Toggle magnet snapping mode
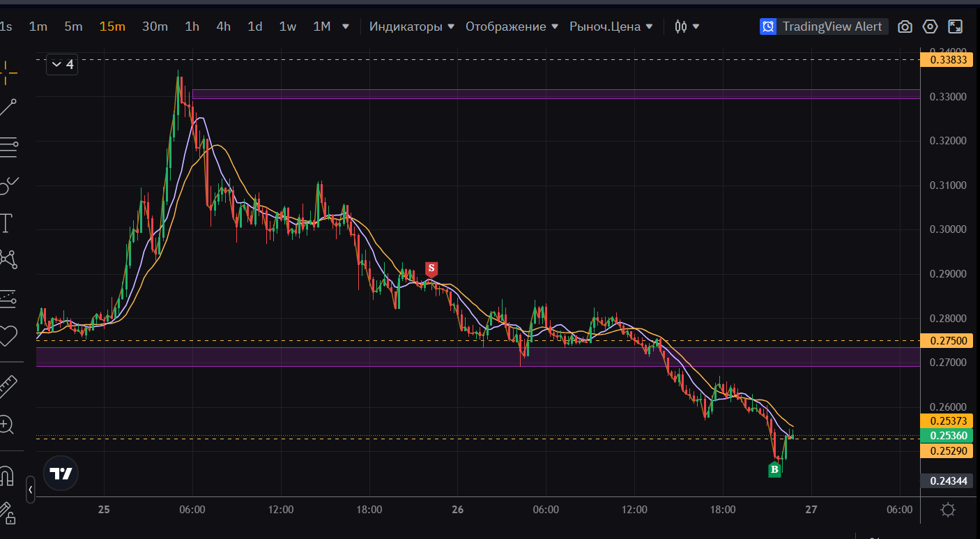This screenshot has height=539, width=980. tap(7, 476)
